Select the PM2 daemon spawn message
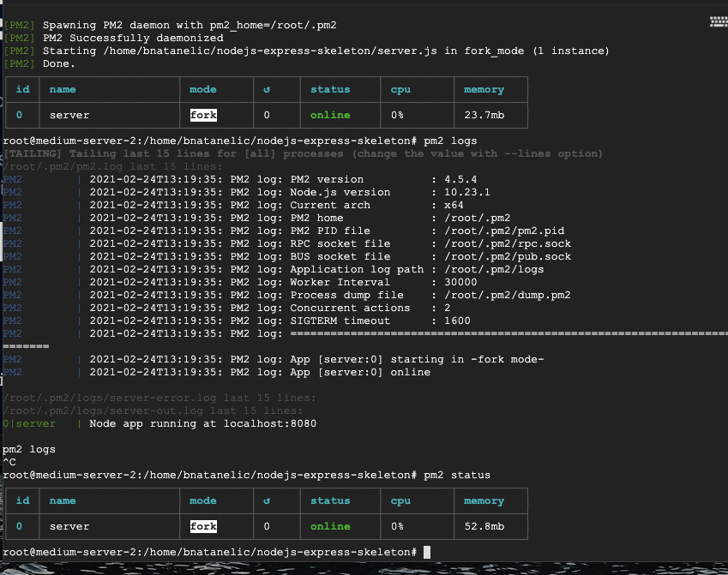Image resolution: width=728 pixels, height=575 pixels. point(171,25)
